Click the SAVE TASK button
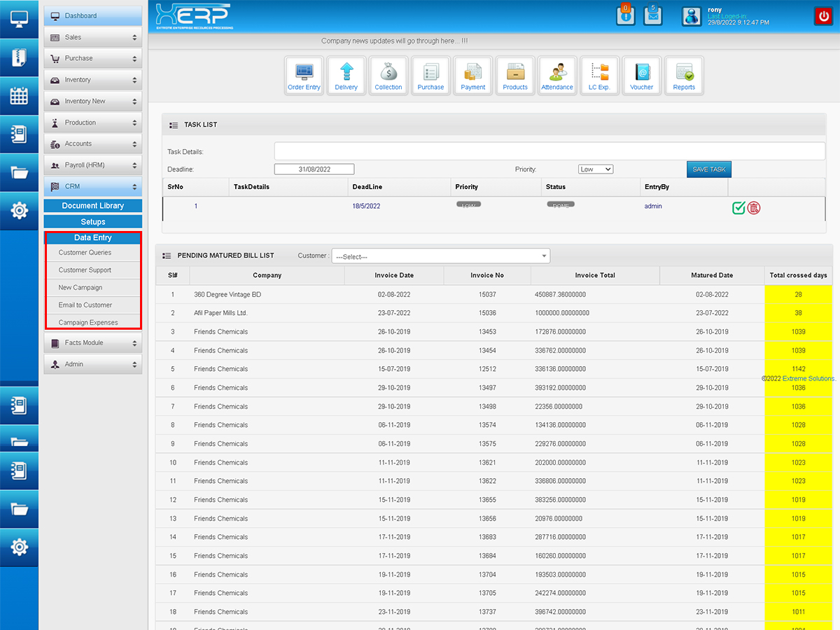Screen dimensions: 840x630 pos(708,169)
